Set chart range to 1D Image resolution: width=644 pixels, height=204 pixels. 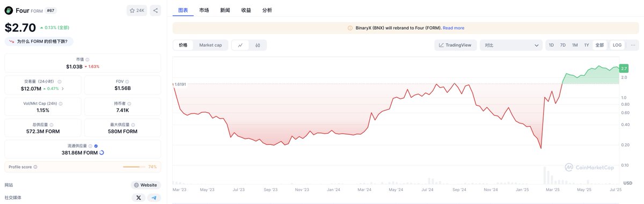coord(551,45)
